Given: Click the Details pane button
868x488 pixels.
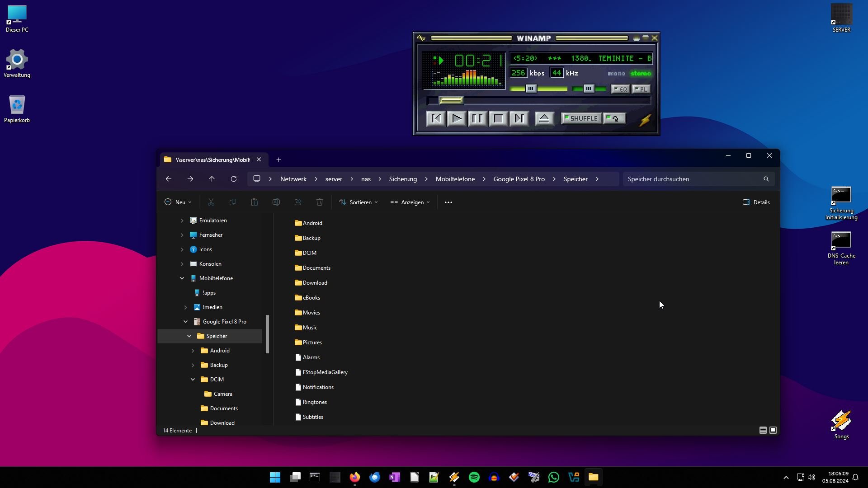Looking at the screenshot, I should tap(756, 202).
